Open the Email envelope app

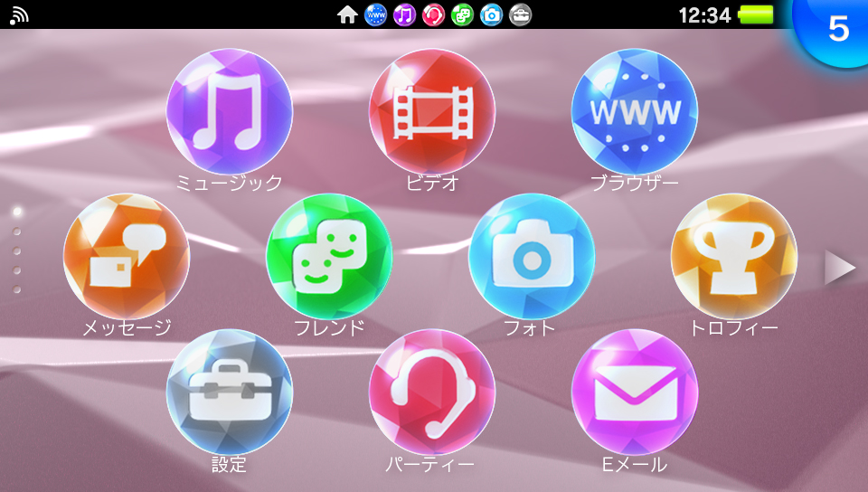coord(635,392)
